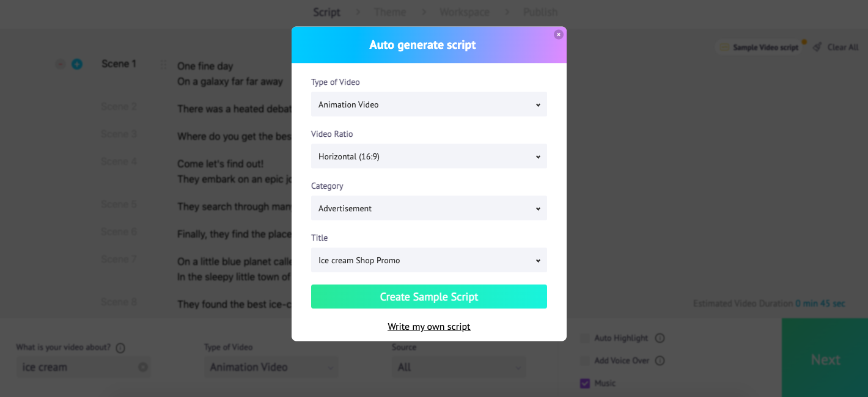Click the Clear All broom icon
The height and width of the screenshot is (397, 868).
point(817,47)
